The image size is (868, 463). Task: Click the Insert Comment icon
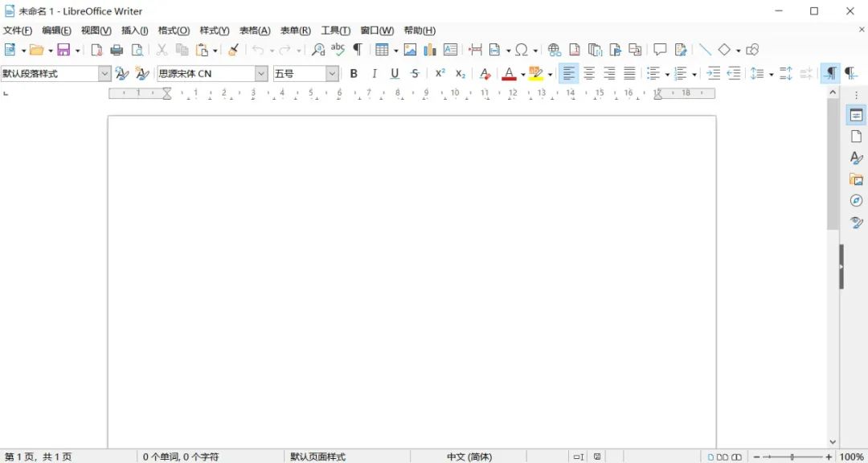point(660,50)
